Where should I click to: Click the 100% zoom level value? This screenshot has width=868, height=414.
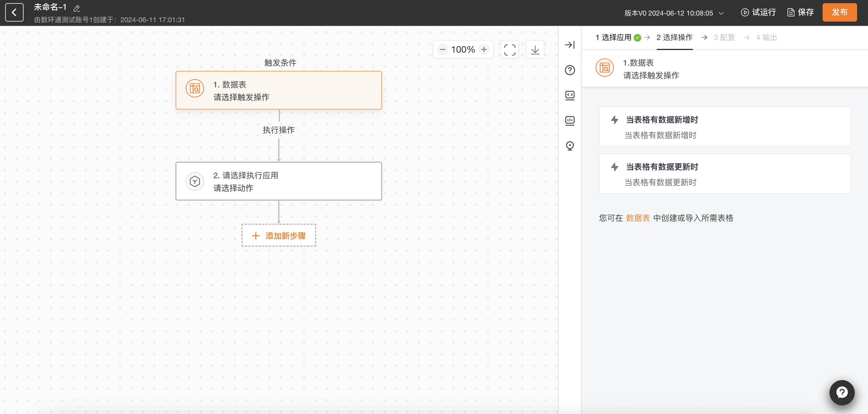[x=463, y=49]
